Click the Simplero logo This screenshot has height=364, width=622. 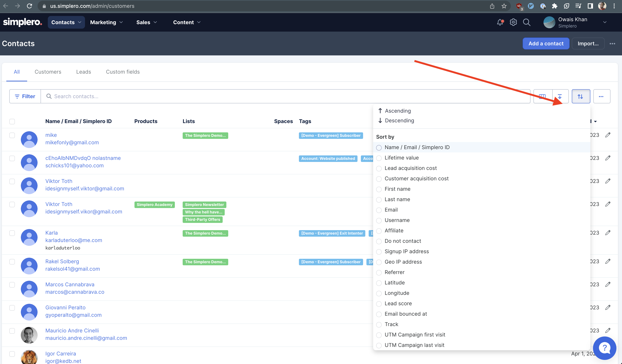[x=23, y=22]
